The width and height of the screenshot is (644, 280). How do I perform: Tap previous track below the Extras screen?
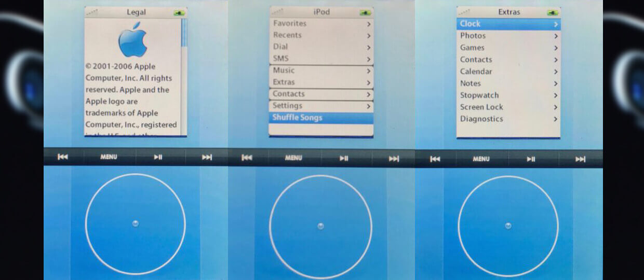click(x=435, y=159)
